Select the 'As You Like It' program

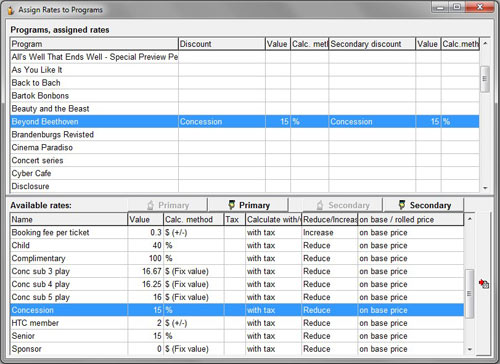click(x=245, y=70)
